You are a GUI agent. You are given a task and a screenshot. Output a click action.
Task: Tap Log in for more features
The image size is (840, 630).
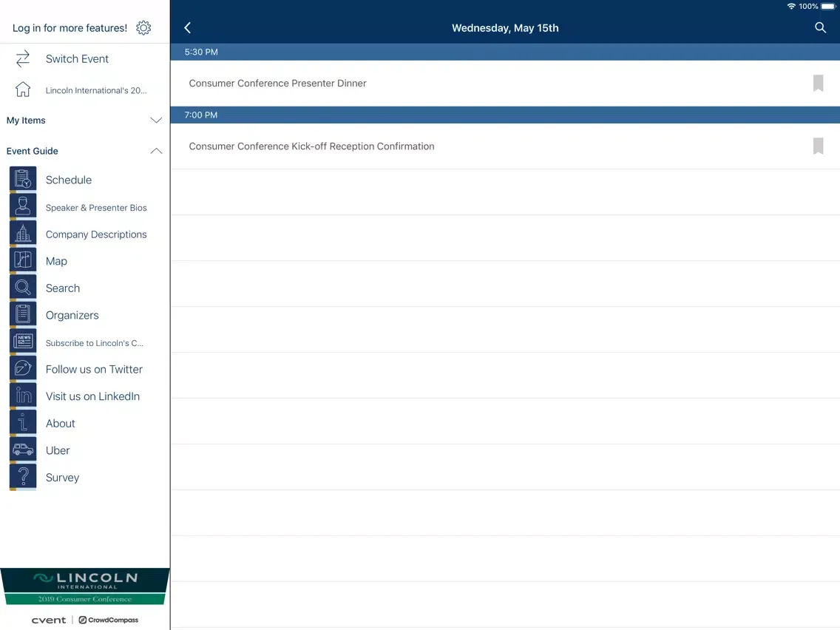70,28
